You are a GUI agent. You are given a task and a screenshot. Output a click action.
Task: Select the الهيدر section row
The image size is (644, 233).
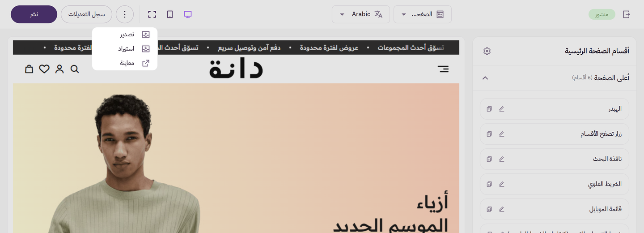point(555,109)
